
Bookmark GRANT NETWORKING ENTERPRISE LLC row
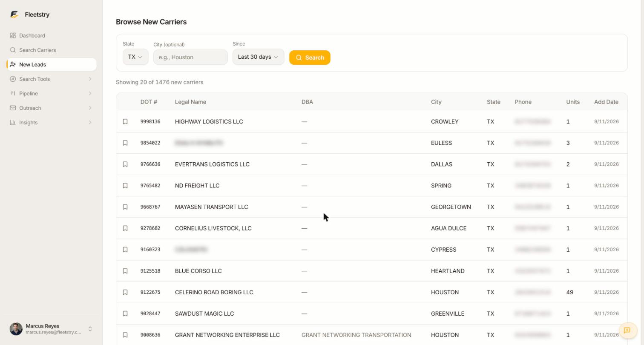pos(125,335)
